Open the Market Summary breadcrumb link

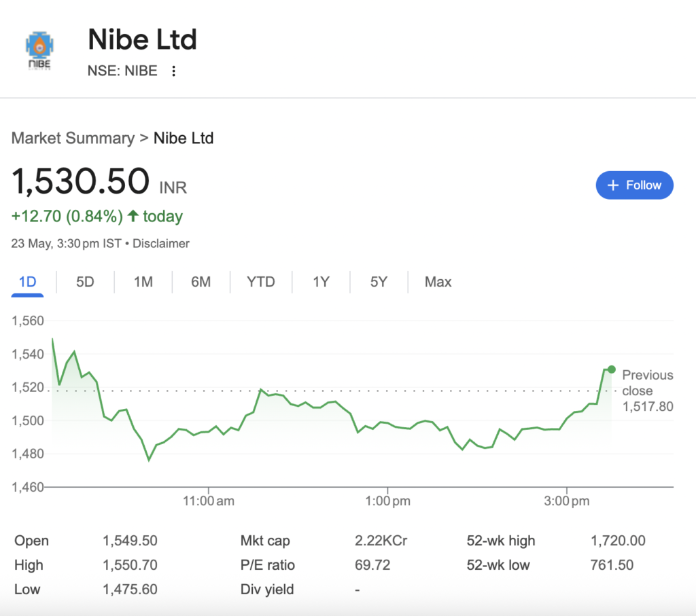(x=73, y=139)
